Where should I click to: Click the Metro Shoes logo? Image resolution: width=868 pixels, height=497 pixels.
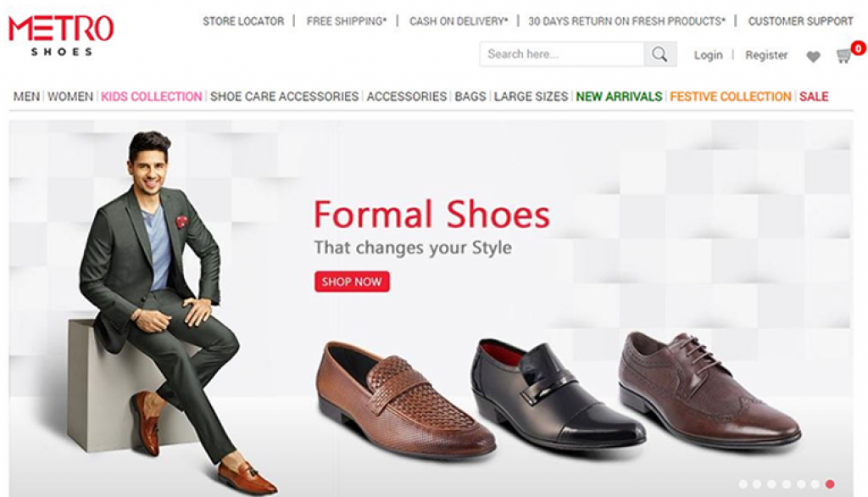(x=61, y=36)
